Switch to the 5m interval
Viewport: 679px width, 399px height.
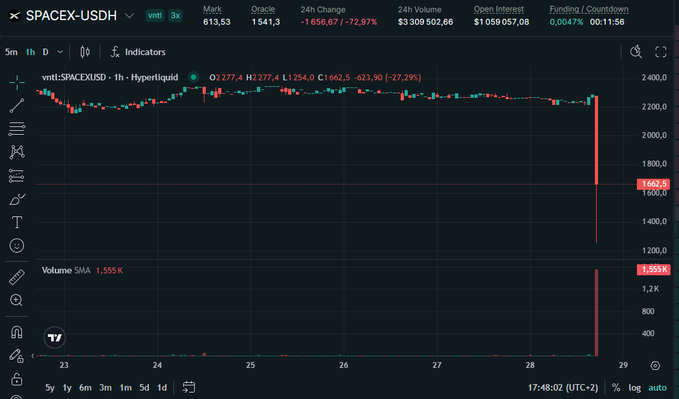11,52
